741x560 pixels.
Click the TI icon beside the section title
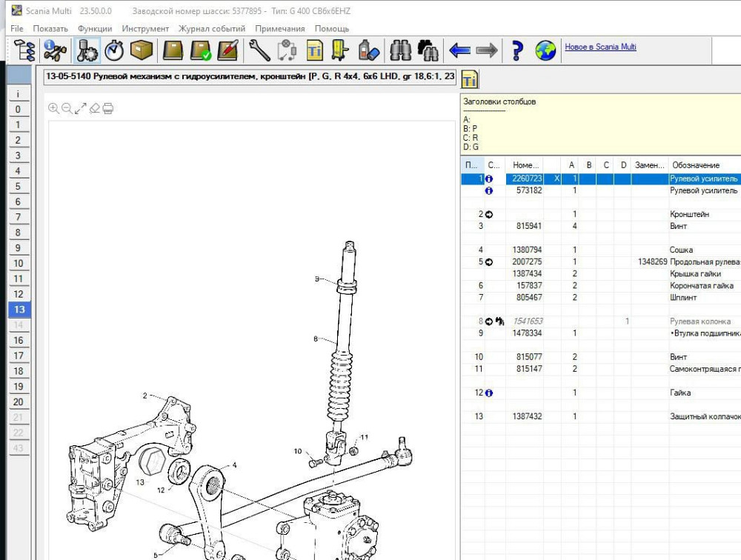point(470,79)
